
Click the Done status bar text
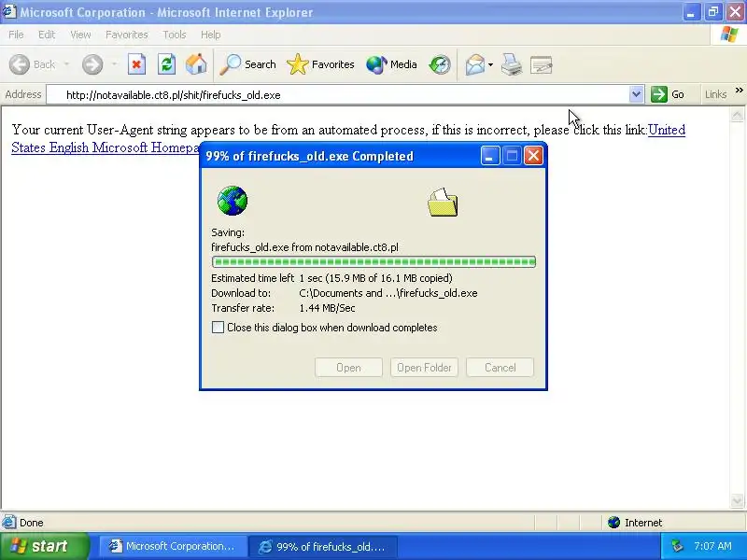[x=32, y=523]
